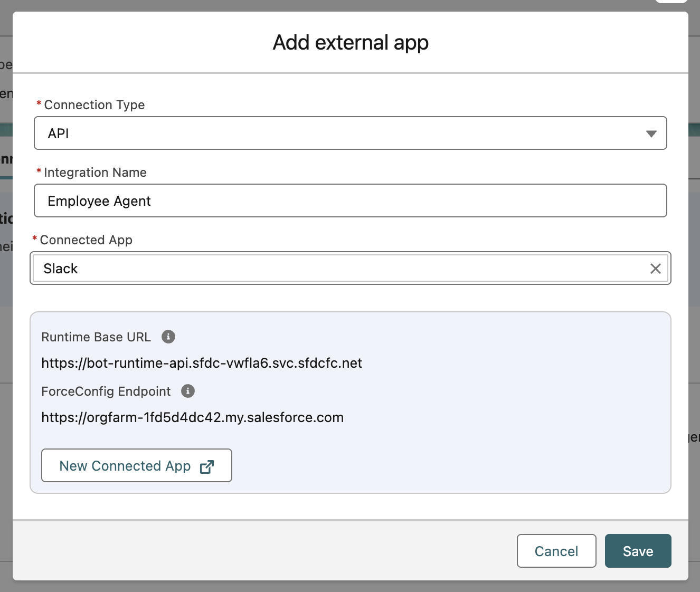Screen dimensions: 700x592
Task: Close the dialog using the top-right button
Action: (671, 2)
